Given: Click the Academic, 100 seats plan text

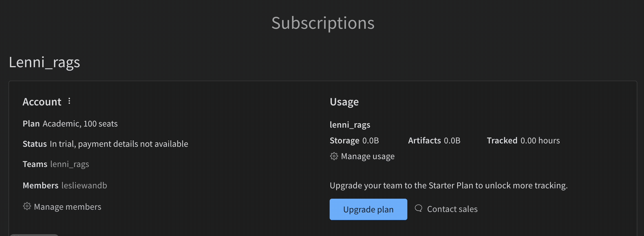Looking at the screenshot, I should click(x=80, y=124).
